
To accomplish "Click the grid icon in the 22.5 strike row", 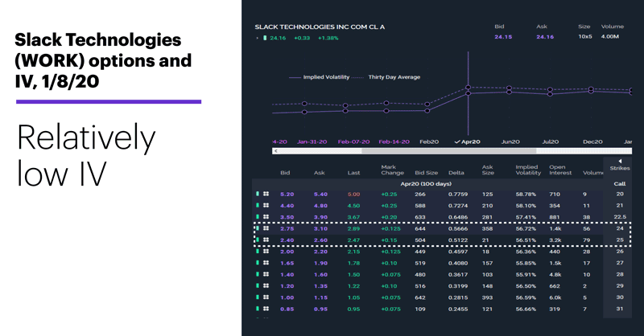I will coord(266,216).
